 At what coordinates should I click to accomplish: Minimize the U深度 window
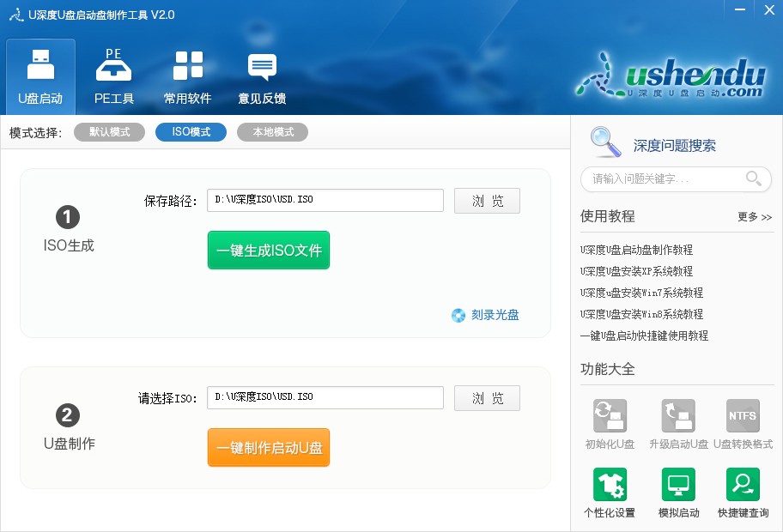pyautogui.click(x=740, y=9)
